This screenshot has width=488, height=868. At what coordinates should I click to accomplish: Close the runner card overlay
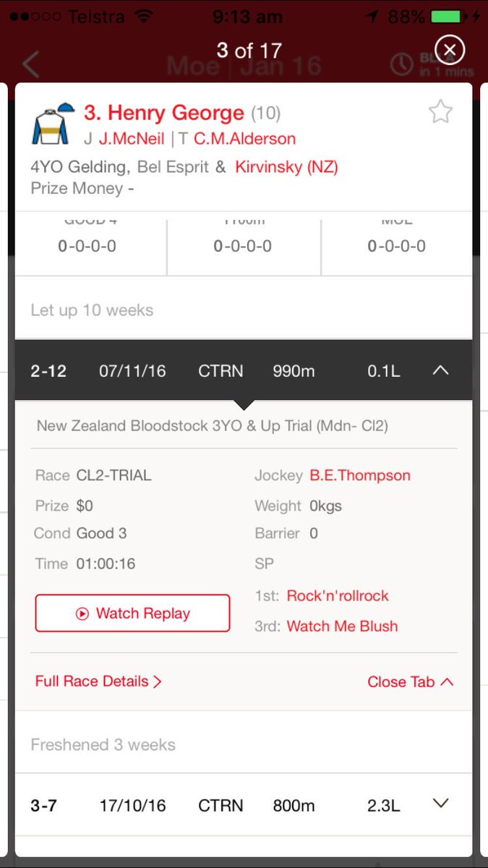tap(450, 50)
